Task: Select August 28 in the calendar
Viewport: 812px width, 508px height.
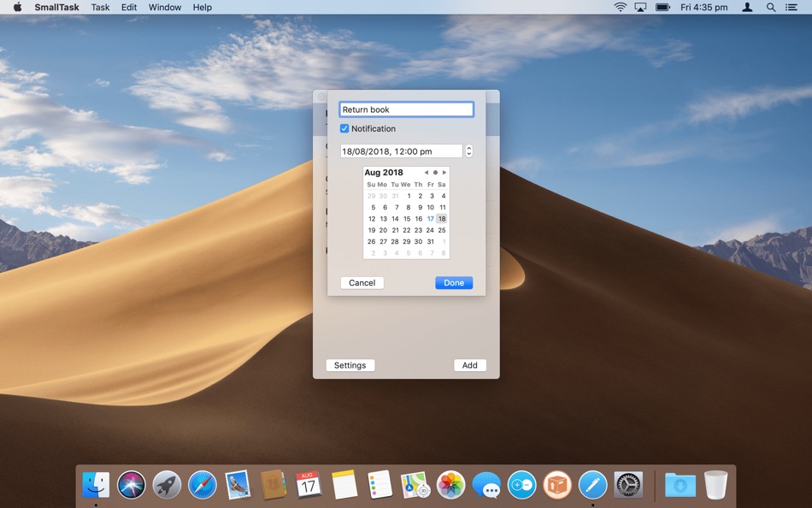Action: click(x=395, y=241)
